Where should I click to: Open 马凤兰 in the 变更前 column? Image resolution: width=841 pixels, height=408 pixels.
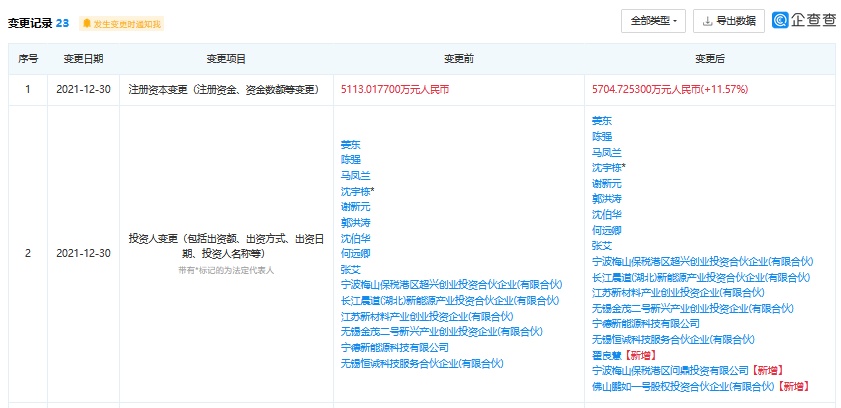click(355, 175)
